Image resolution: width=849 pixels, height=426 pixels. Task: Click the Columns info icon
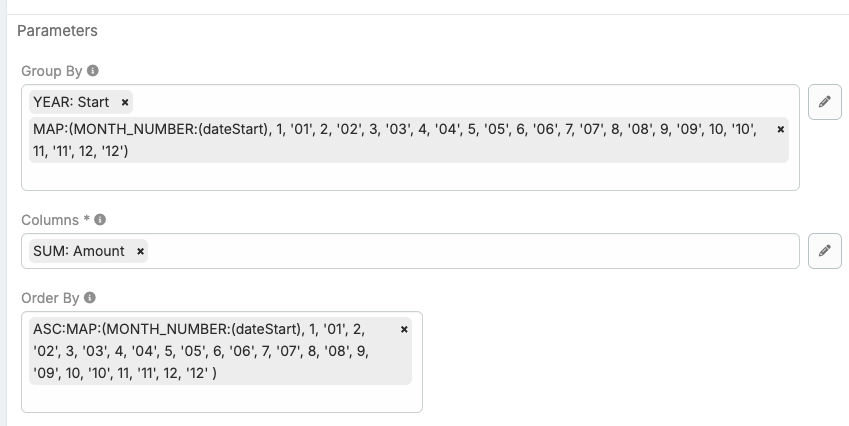pos(100,220)
